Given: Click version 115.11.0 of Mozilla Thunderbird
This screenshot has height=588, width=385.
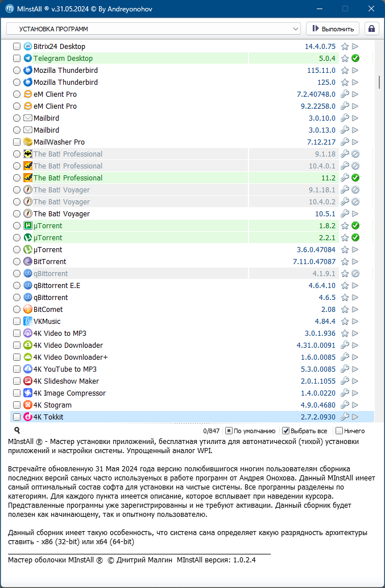Looking at the screenshot, I should [x=320, y=71].
